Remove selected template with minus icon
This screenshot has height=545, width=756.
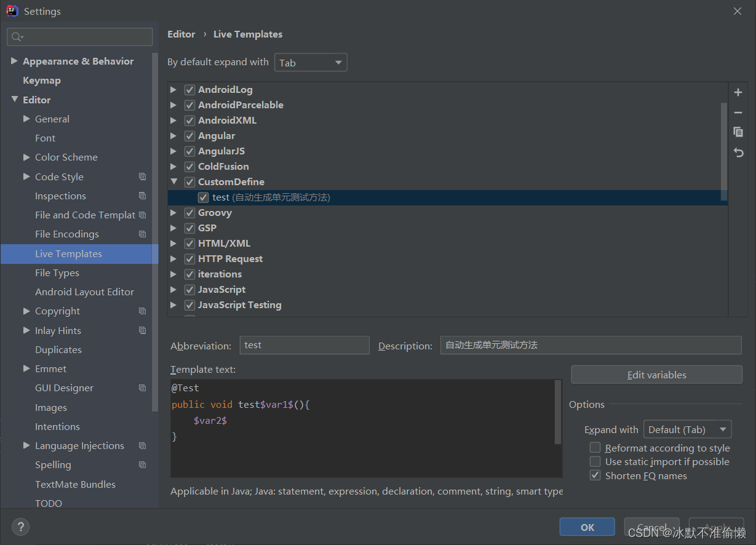pos(738,113)
